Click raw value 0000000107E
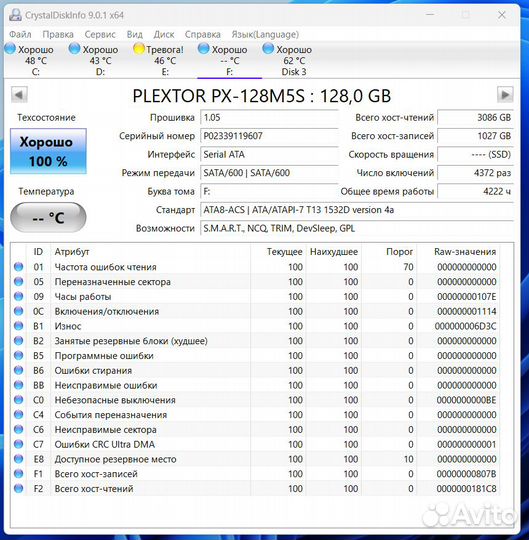Viewport: 529px width, 540px height. point(467,297)
